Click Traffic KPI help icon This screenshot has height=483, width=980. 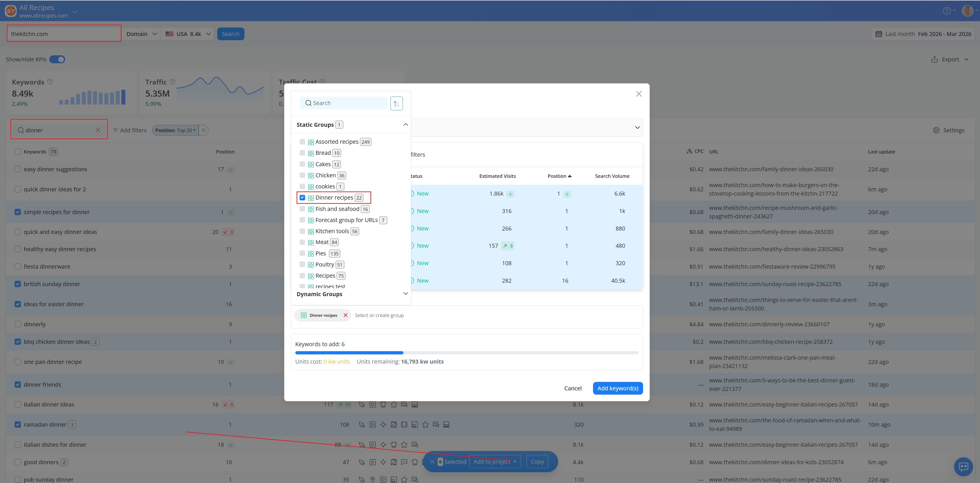pos(172,82)
